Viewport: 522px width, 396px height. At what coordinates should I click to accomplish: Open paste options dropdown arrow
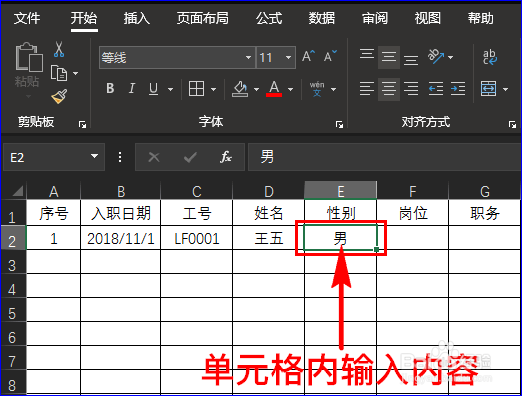pyautogui.click(x=28, y=97)
